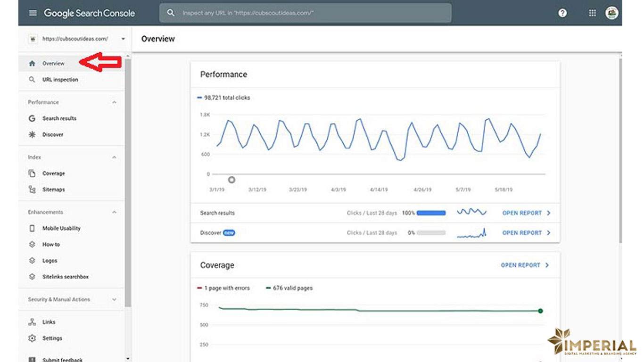Click the Links icon in sidebar
The width and height of the screenshot is (644, 362).
click(32, 322)
